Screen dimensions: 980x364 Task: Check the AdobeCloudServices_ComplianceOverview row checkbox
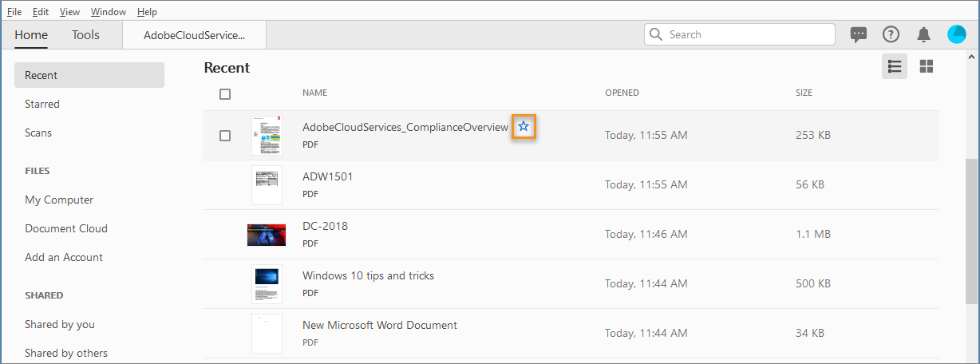coord(225,136)
